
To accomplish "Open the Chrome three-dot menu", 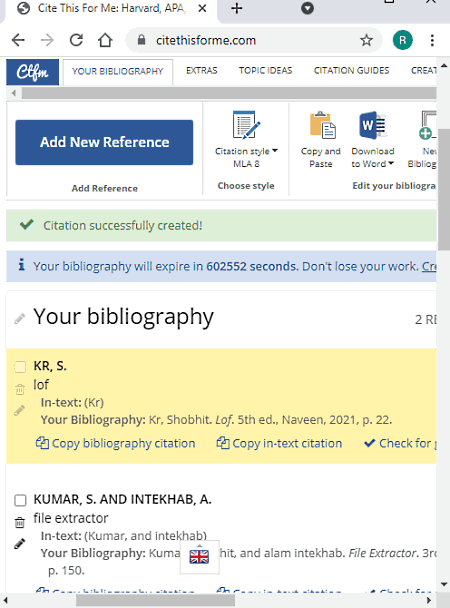I will click(432, 40).
